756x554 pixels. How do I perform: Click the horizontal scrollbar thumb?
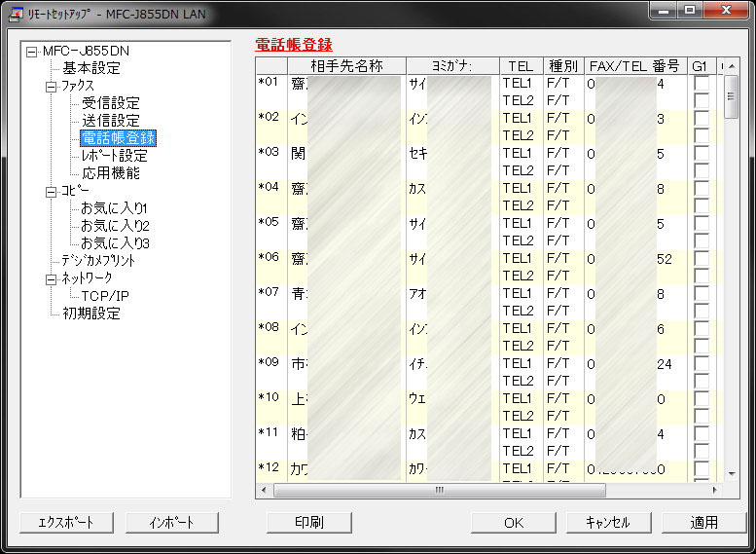pyautogui.click(x=439, y=491)
